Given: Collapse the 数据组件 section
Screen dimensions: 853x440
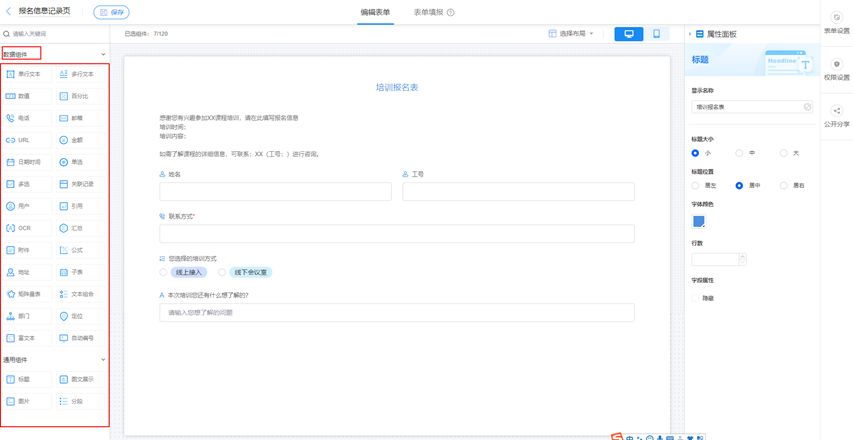Looking at the screenshot, I should coord(103,54).
